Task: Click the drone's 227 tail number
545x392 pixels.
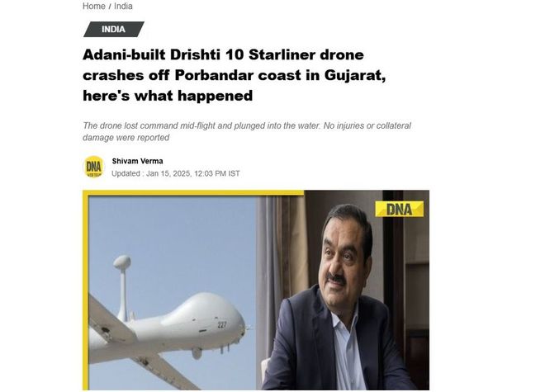Action: pyautogui.click(x=222, y=325)
